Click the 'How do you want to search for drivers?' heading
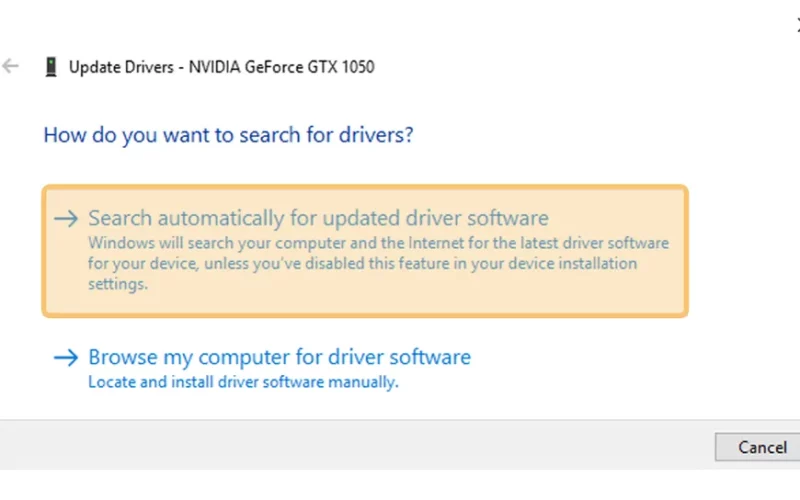 click(x=228, y=135)
